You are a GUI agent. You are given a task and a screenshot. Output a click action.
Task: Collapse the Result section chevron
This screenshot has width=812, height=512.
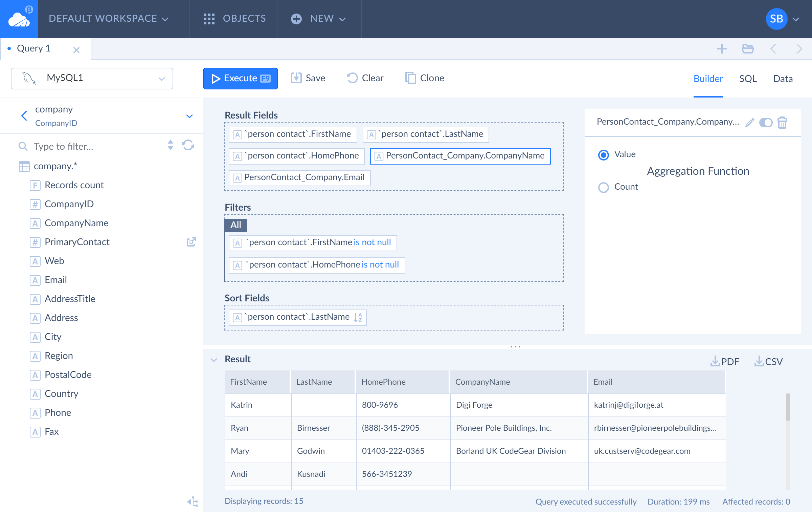click(214, 360)
